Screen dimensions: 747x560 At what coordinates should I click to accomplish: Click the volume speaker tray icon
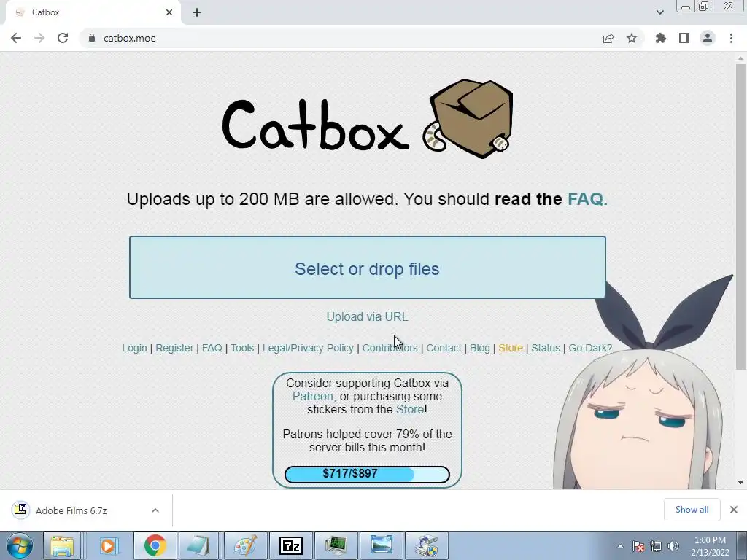tap(673, 546)
